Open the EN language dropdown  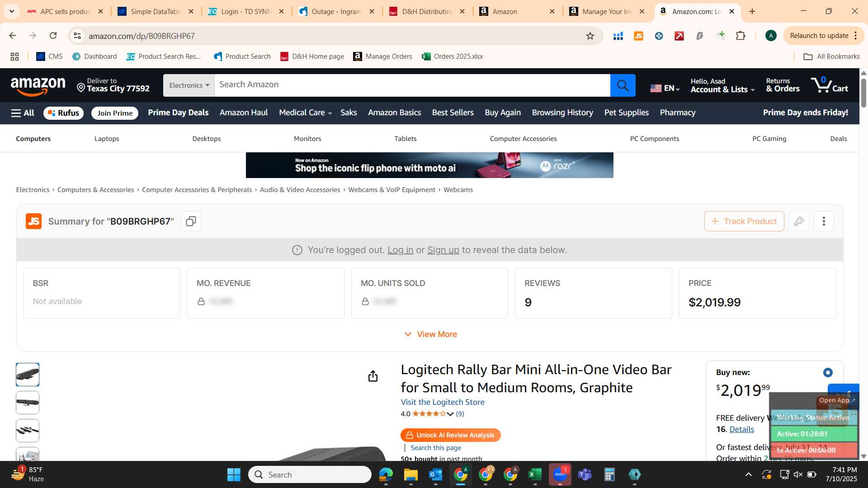pyautogui.click(x=665, y=88)
